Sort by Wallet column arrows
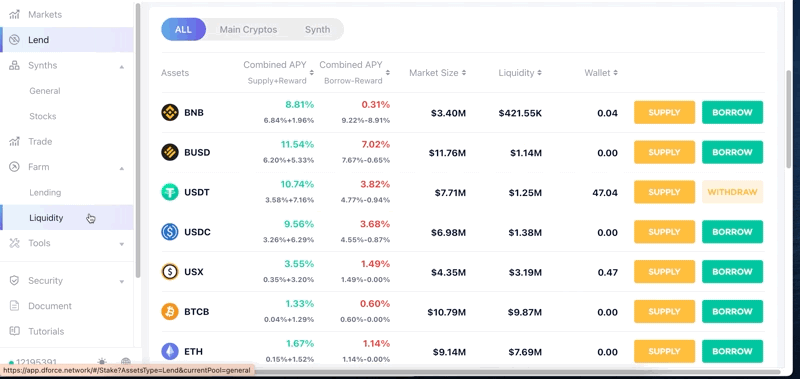Image resolution: width=800 pixels, height=379 pixels. [615, 73]
